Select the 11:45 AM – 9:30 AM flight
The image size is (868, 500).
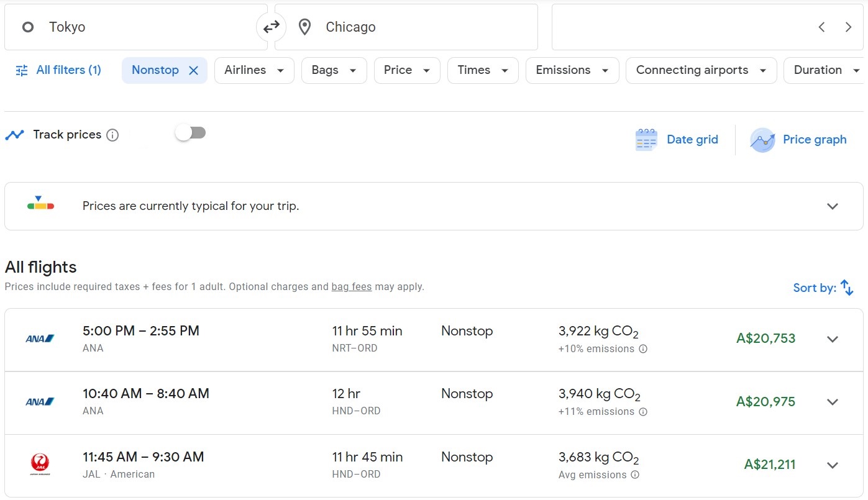click(x=434, y=466)
